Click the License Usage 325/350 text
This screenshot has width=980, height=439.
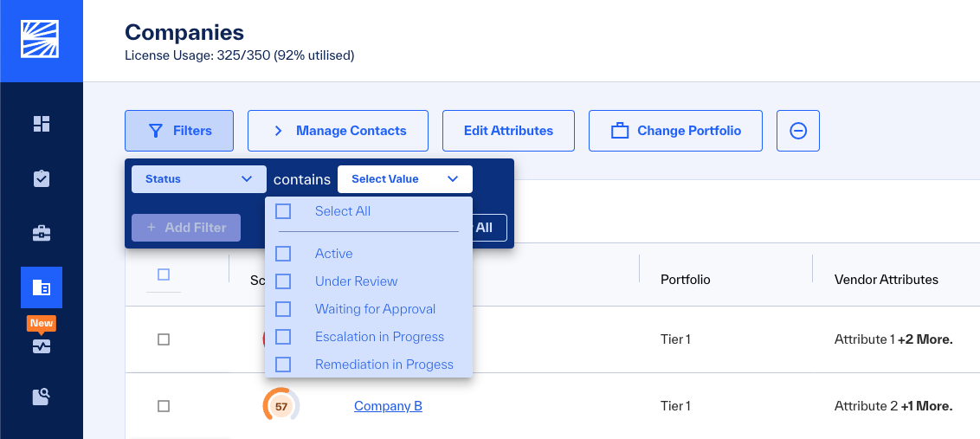point(240,55)
